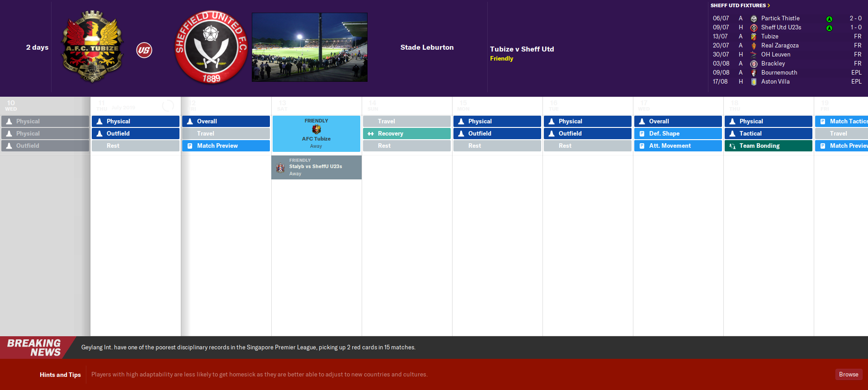Click the Match Tactics session icon

[823, 122]
